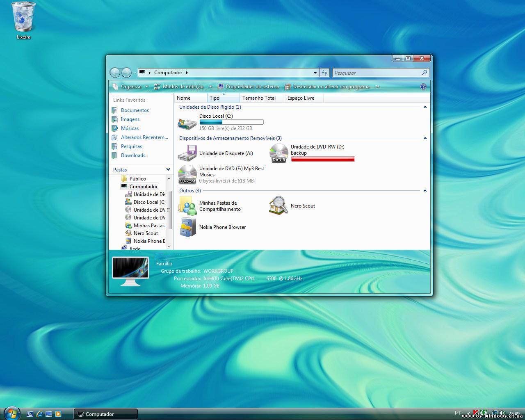Open the Lixeira recycle bin icon
Viewport: 525px width, 420px height.
(x=23, y=21)
